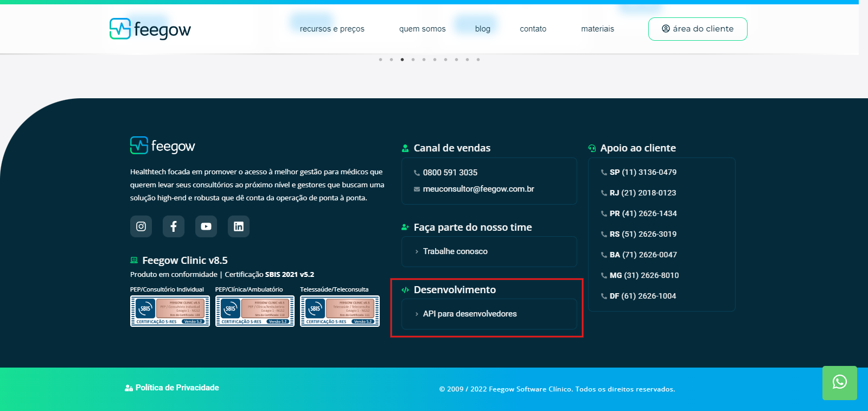This screenshot has height=411, width=868.
Task: Open the LinkedIn social icon
Action: (x=239, y=226)
